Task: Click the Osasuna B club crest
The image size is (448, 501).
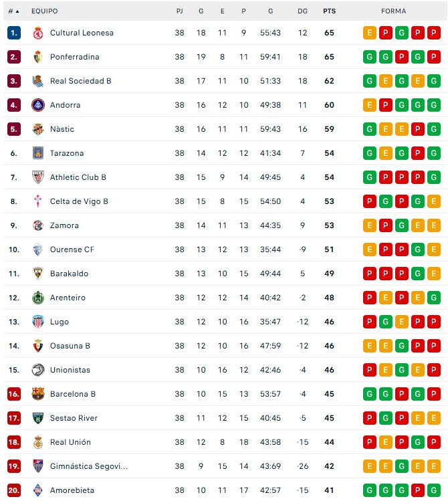Action: pyautogui.click(x=37, y=346)
